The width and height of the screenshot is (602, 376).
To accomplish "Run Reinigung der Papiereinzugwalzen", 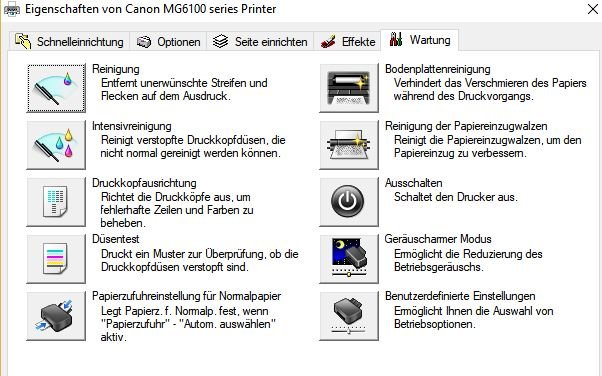I will pos(349,145).
